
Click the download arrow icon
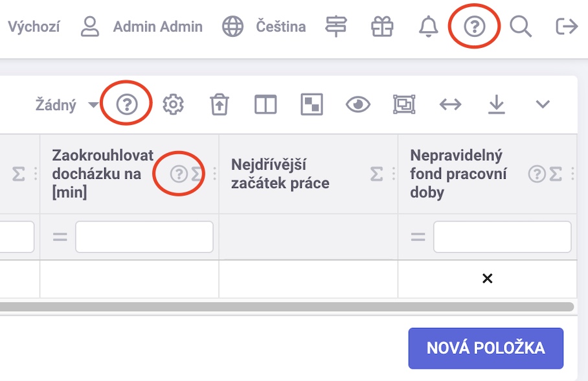[497, 104]
